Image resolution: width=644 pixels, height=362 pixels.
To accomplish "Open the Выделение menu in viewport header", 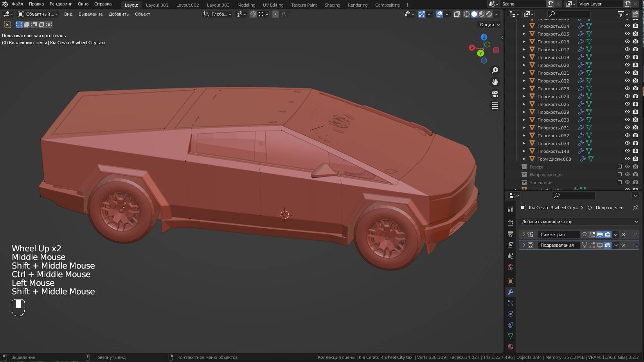I will [x=90, y=14].
